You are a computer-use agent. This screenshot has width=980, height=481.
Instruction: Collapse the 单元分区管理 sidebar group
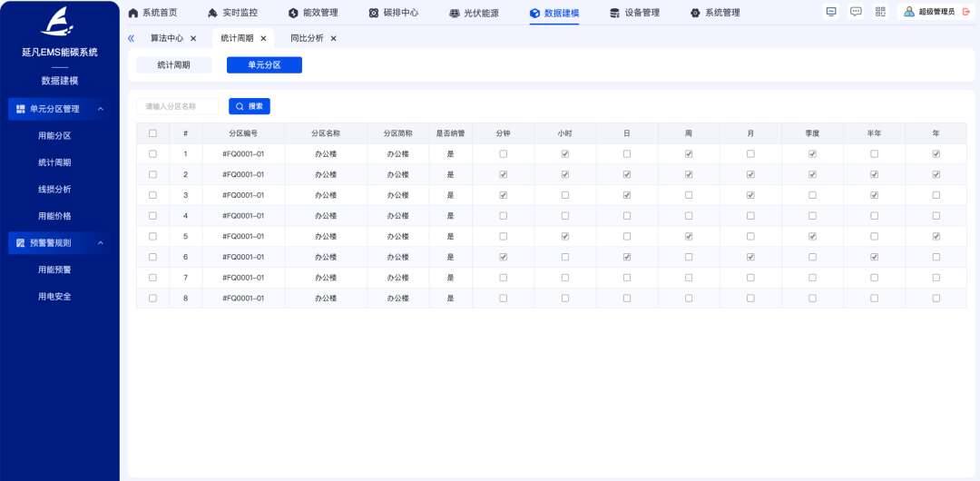[100, 109]
